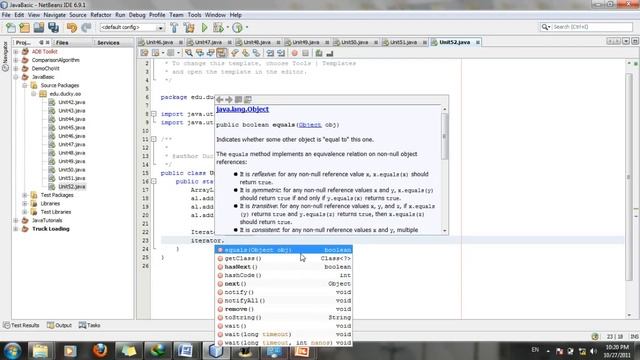Viewport: 640px width, 360px height.
Task: Select next() in the completion list
Action: 284,284
